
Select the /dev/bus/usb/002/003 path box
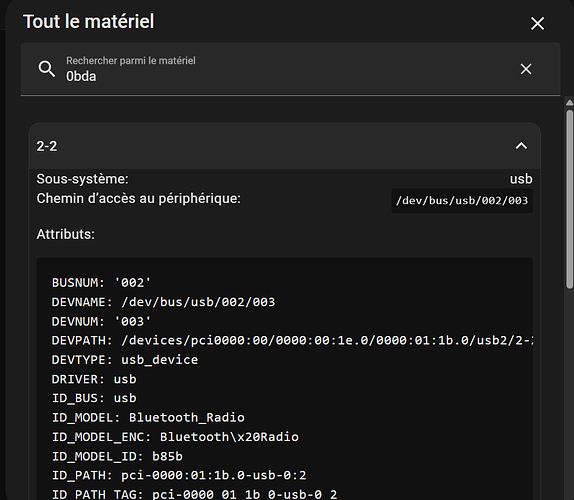coord(462,201)
